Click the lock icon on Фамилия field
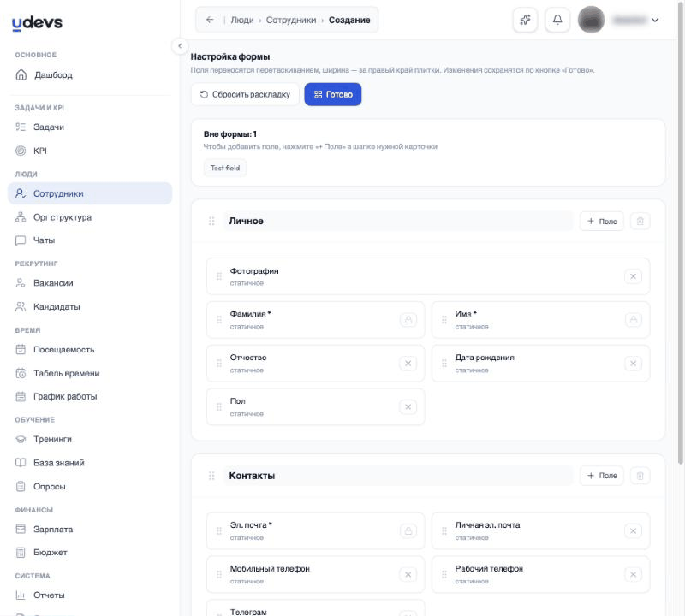This screenshot has width=685, height=616. [408, 320]
